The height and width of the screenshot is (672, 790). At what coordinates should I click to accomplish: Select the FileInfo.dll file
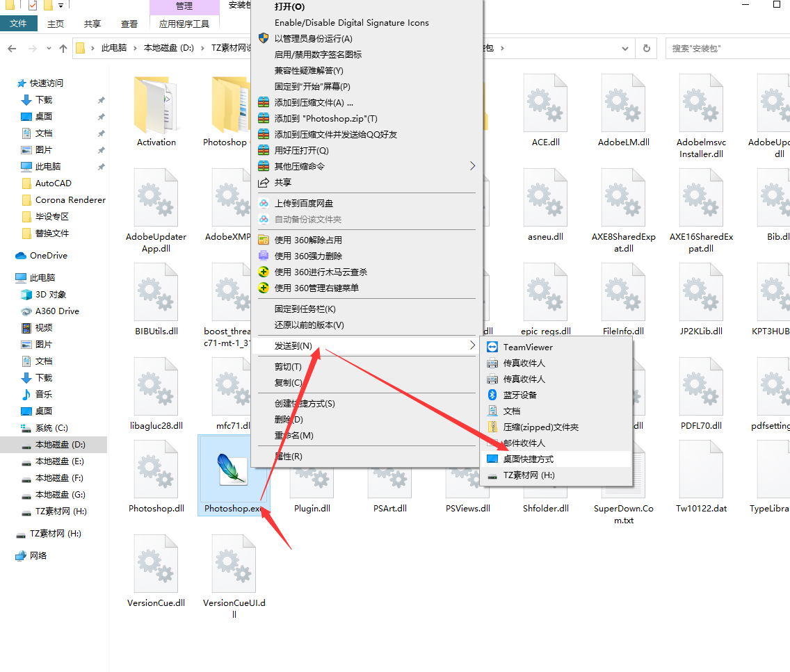click(623, 300)
